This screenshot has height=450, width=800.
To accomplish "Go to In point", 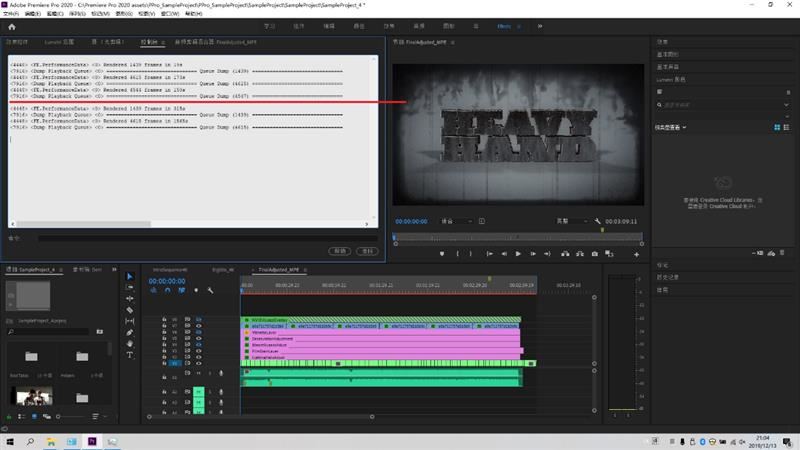I will [489, 254].
